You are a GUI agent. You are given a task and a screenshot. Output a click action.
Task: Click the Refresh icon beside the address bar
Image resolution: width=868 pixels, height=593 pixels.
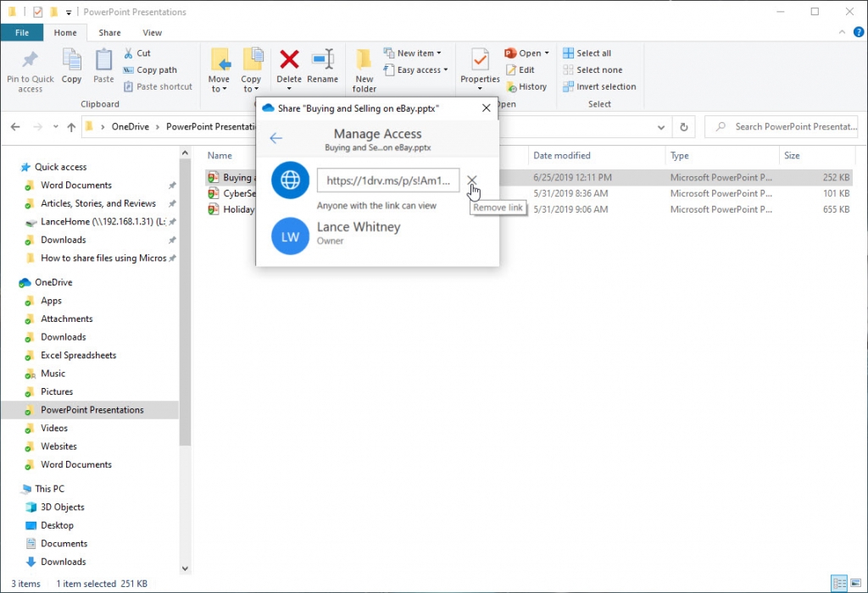684,126
